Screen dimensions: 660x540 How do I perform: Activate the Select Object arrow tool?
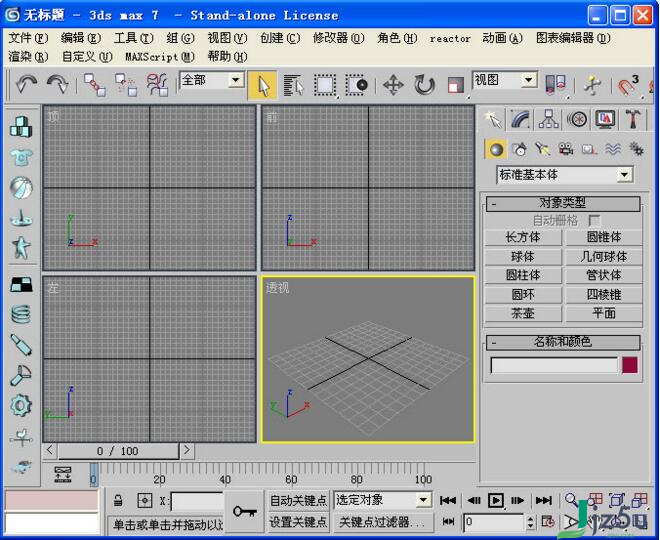point(263,85)
